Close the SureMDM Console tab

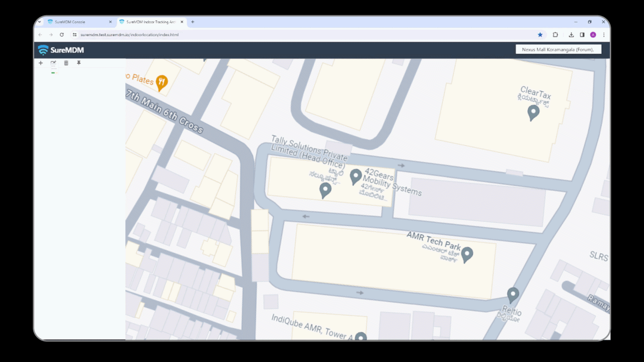[x=110, y=22]
